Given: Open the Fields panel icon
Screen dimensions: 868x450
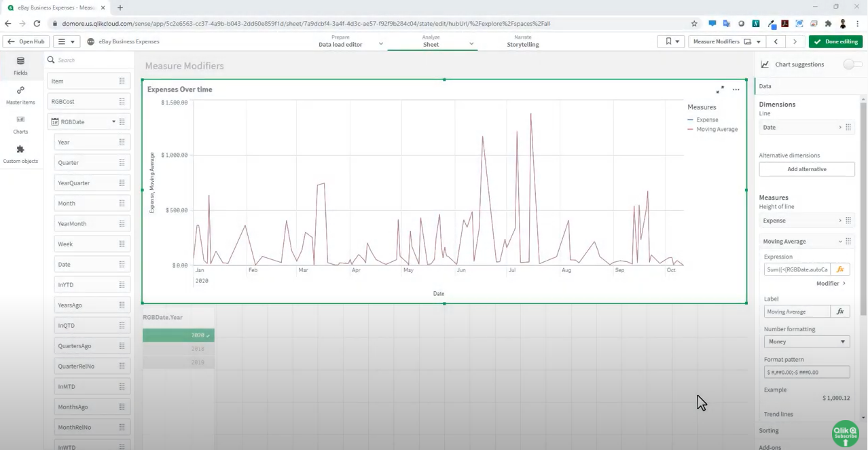Looking at the screenshot, I should pos(20,65).
